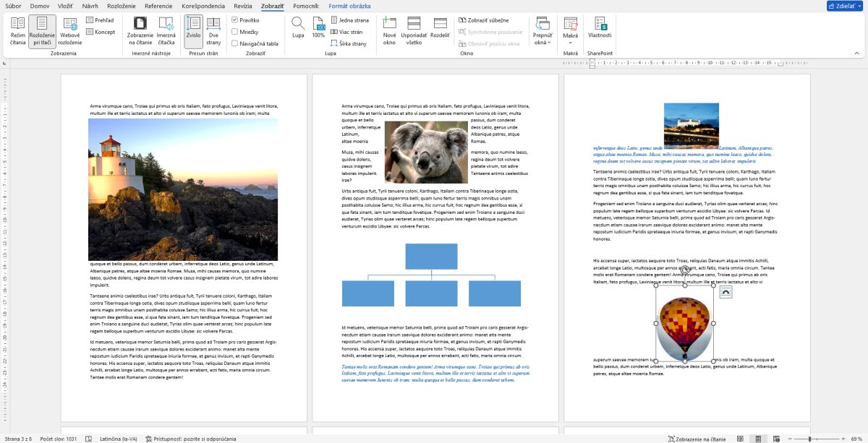
Task: Select the lighthouse photo
Action: point(183,189)
